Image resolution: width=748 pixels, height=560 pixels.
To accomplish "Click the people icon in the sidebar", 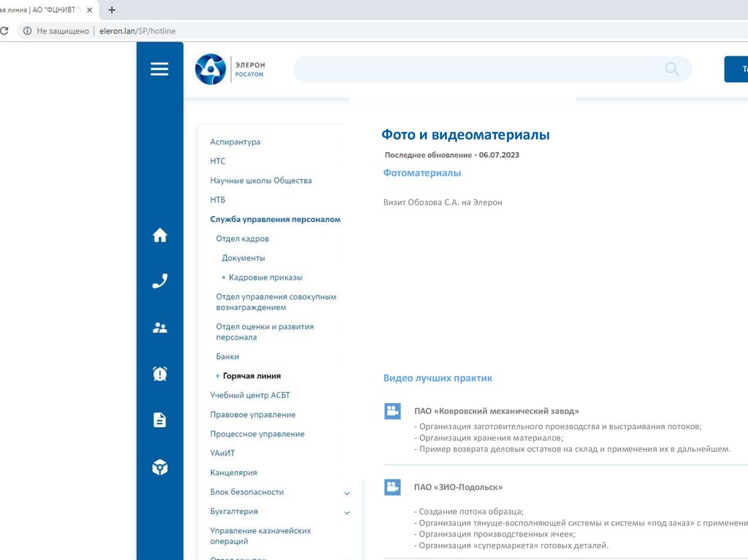I will coord(159,327).
